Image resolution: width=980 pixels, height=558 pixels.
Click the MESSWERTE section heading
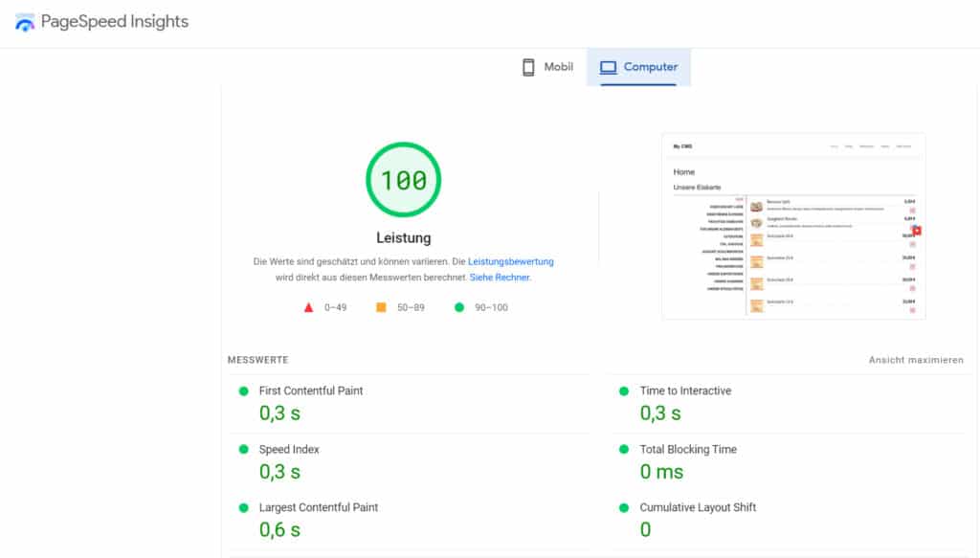point(258,360)
